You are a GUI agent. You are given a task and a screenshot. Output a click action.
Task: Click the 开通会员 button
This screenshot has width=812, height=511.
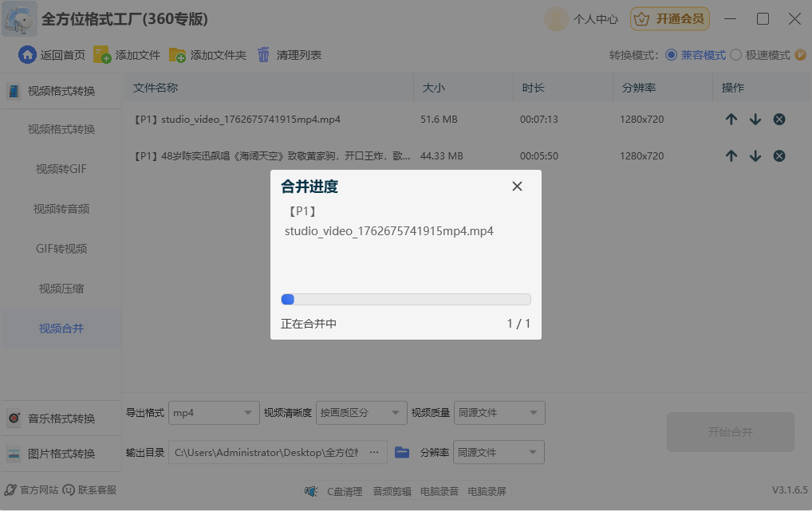[x=669, y=18]
